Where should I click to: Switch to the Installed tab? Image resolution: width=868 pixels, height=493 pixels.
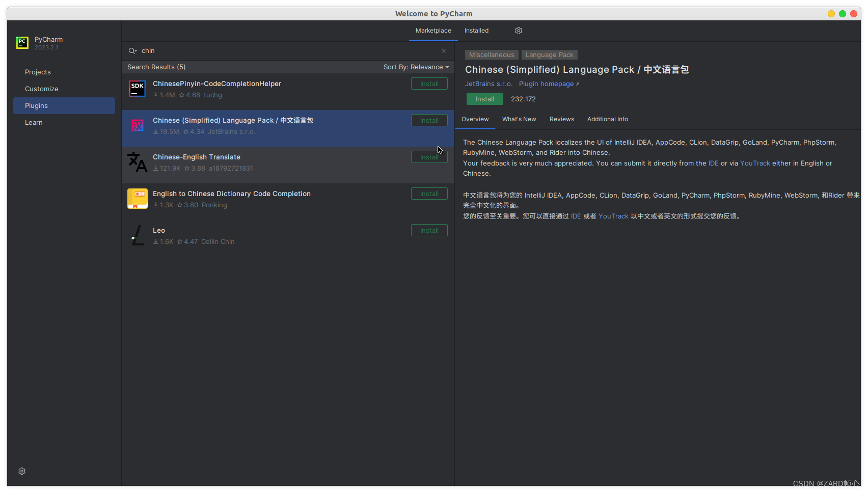pos(476,31)
